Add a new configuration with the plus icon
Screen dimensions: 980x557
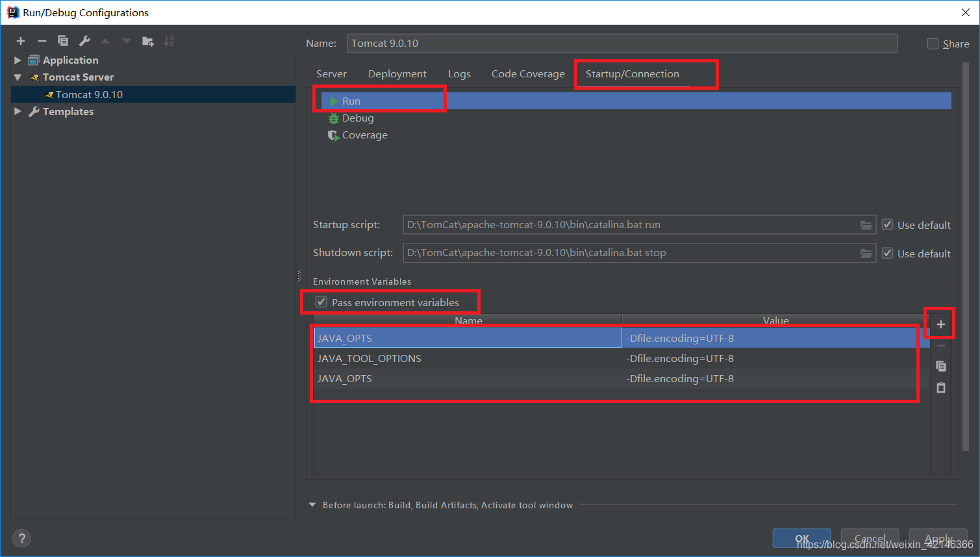click(x=21, y=41)
